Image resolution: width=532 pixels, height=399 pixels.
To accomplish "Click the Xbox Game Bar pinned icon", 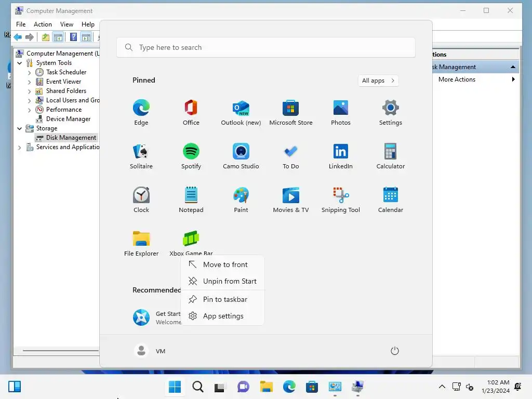I will 191,239.
